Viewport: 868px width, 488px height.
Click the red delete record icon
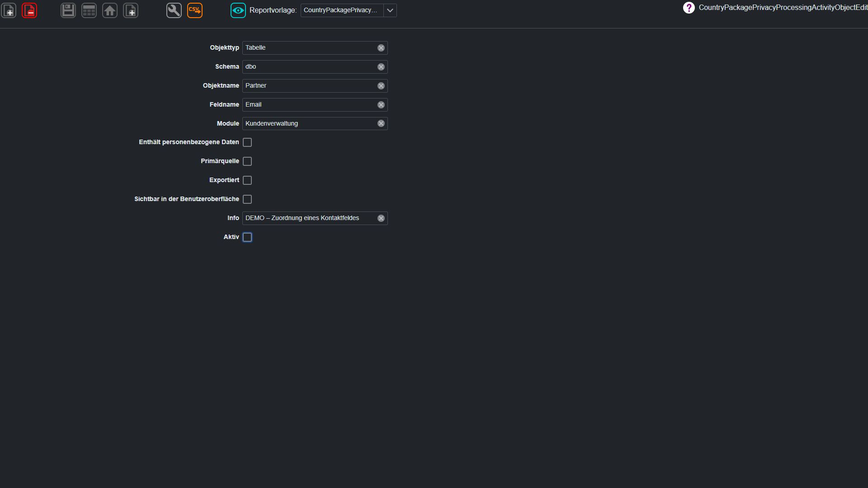tap(29, 10)
